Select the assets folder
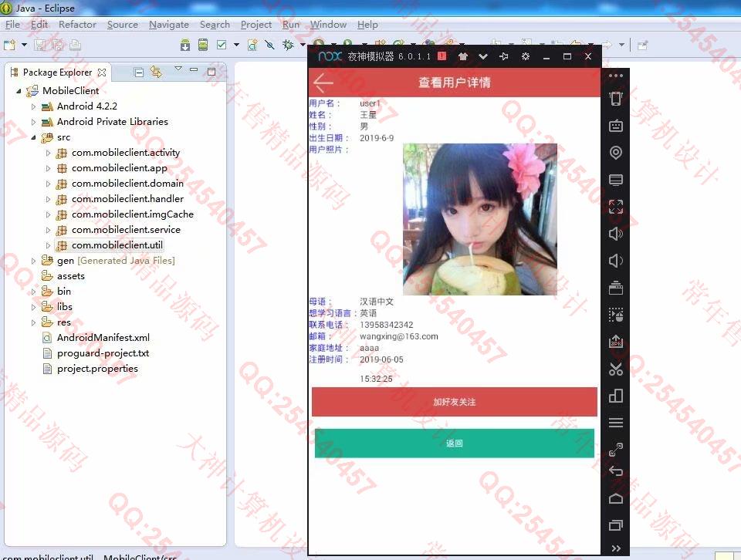Viewport: 741px width, 560px height. 70,275
